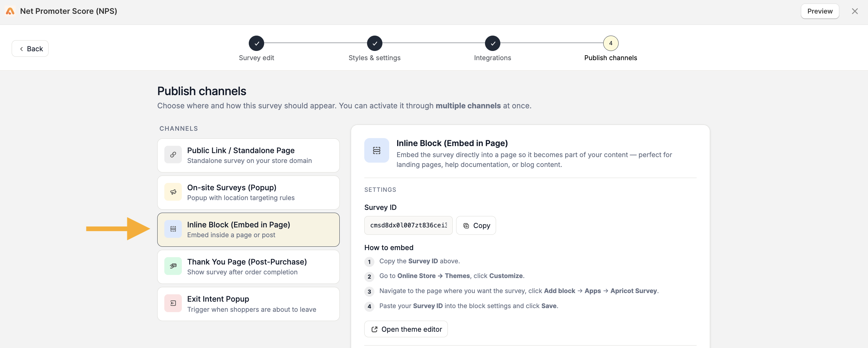
Task: Click the Styles & settings step checkmark
Action: (x=374, y=43)
